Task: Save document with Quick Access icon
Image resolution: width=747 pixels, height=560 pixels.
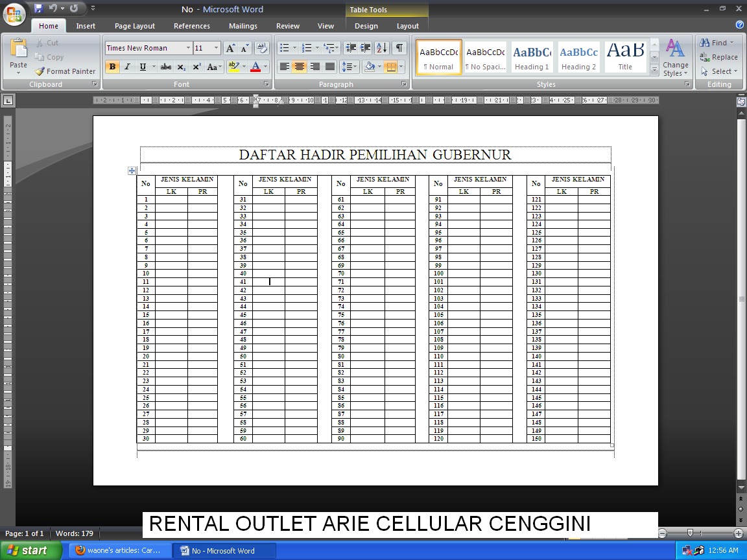Action: [x=39, y=8]
